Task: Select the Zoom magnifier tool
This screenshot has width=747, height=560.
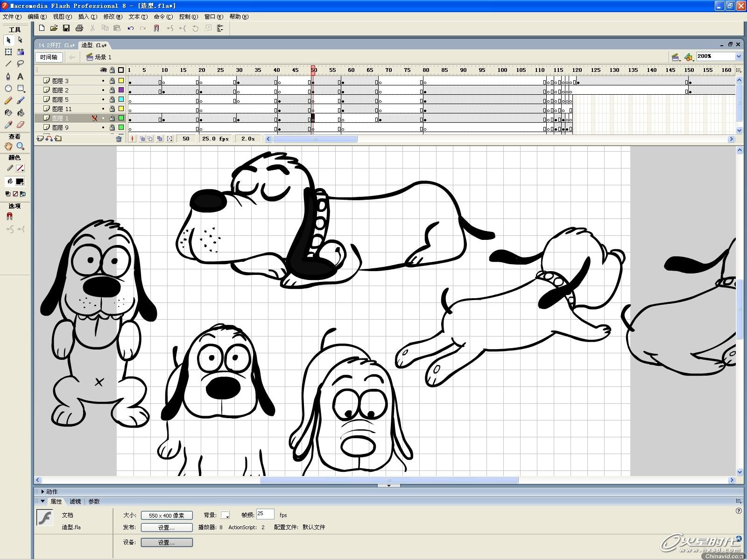Action: tap(21, 146)
